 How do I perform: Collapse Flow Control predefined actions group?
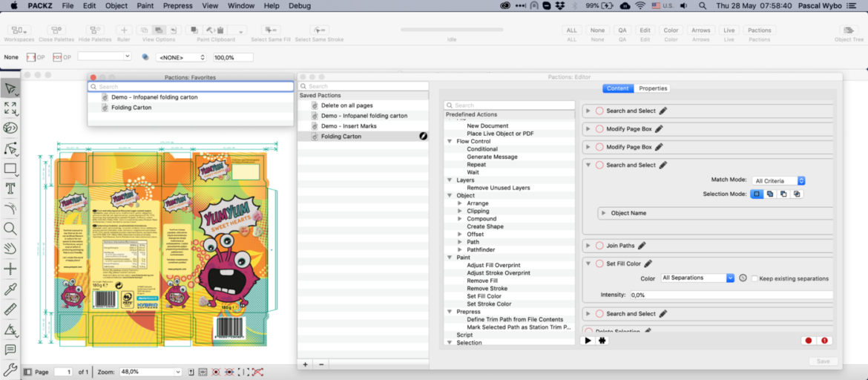click(x=450, y=141)
